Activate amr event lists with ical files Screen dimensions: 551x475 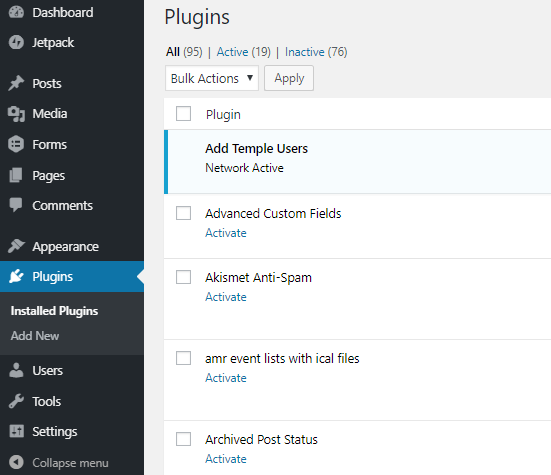coord(226,378)
